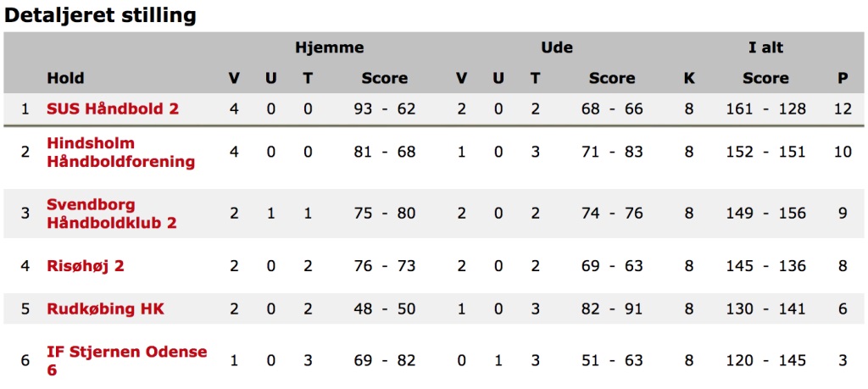Screen dimensions: 868x389
Task: Select SUS Håndbold 2's 12 points cell
Action: click(x=843, y=109)
